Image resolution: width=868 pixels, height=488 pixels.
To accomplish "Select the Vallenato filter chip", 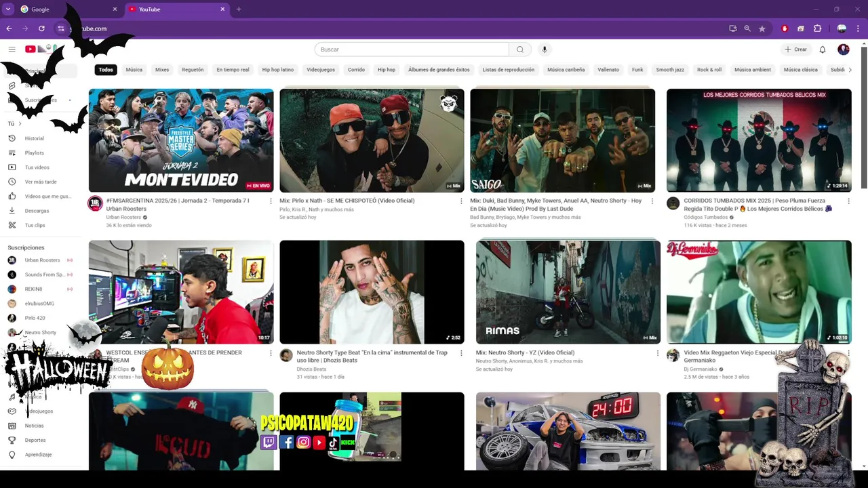I will (x=608, y=70).
